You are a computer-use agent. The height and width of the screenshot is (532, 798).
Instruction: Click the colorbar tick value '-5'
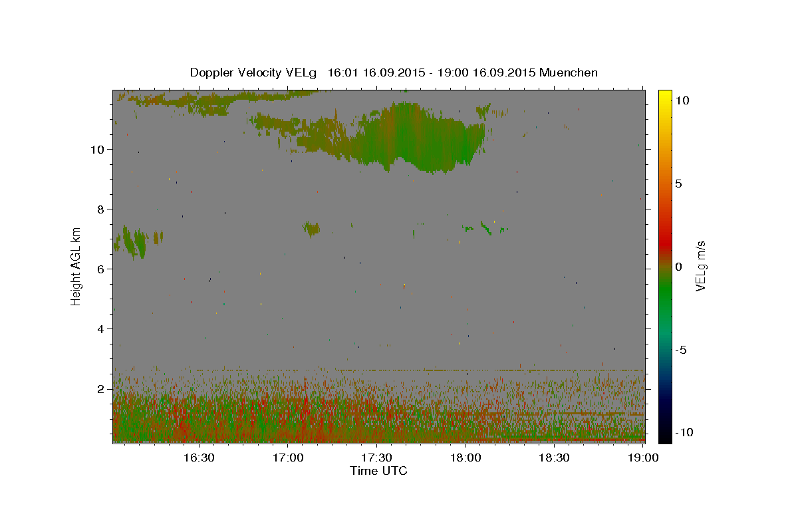click(x=681, y=350)
